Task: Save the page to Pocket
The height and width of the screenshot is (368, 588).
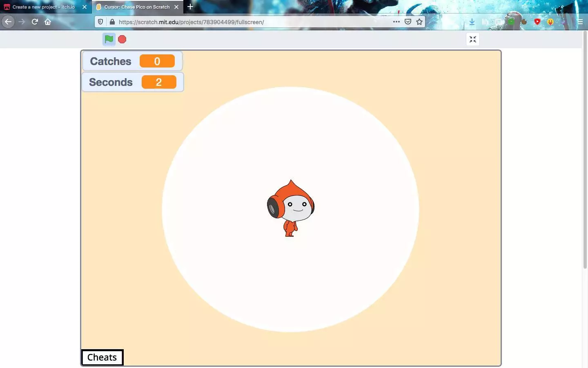Action: tap(408, 22)
